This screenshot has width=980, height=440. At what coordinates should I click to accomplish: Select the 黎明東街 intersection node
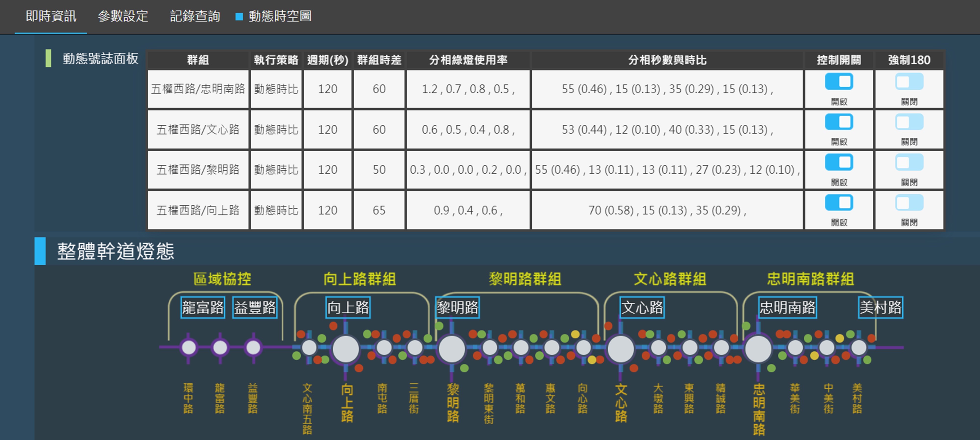tap(489, 348)
